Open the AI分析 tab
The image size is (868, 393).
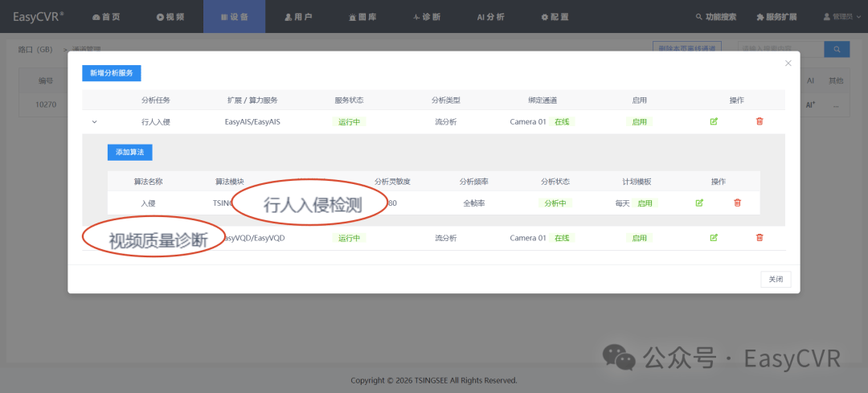click(x=490, y=17)
